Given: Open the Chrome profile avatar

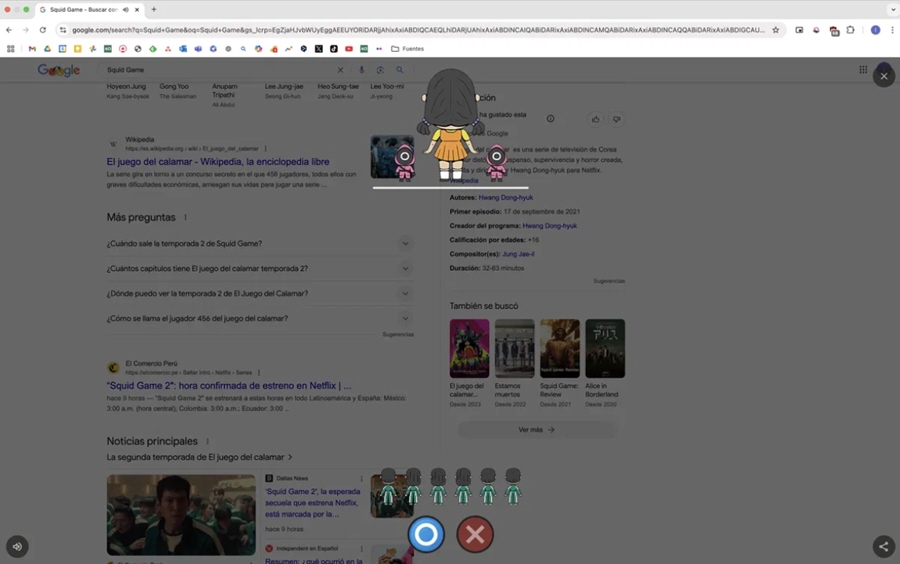Looking at the screenshot, I should pyautogui.click(x=875, y=30).
